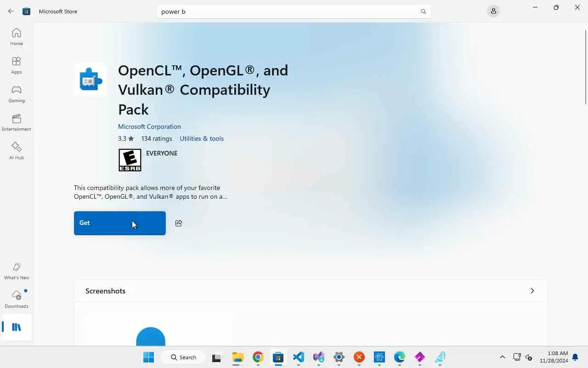Open the gear Settings icon on taskbar

pos(339,357)
